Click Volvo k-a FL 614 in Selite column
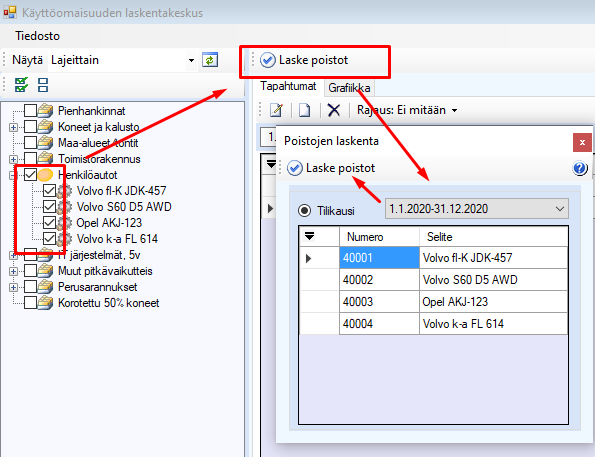 494,324
